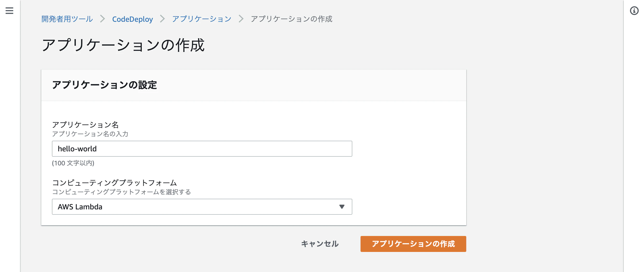Go to 開発者用ツール breadcrumb link

(67, 19)
